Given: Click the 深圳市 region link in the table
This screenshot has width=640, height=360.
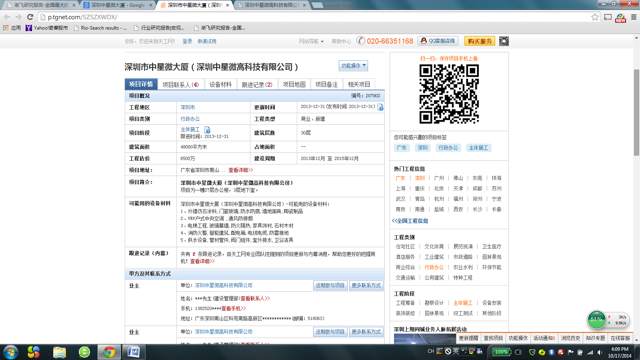Looking at the screenshot, I should point(188,107).
